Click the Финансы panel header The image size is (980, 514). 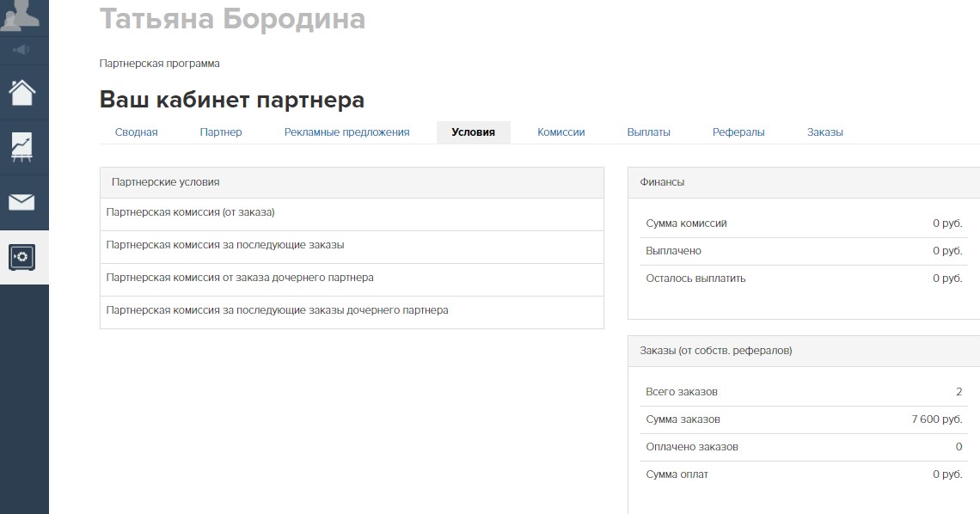coord(804,182)
